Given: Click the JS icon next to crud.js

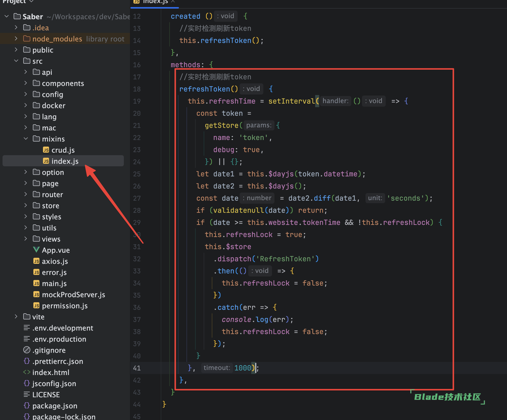Looking at the screenshot, I should point(46,150).
